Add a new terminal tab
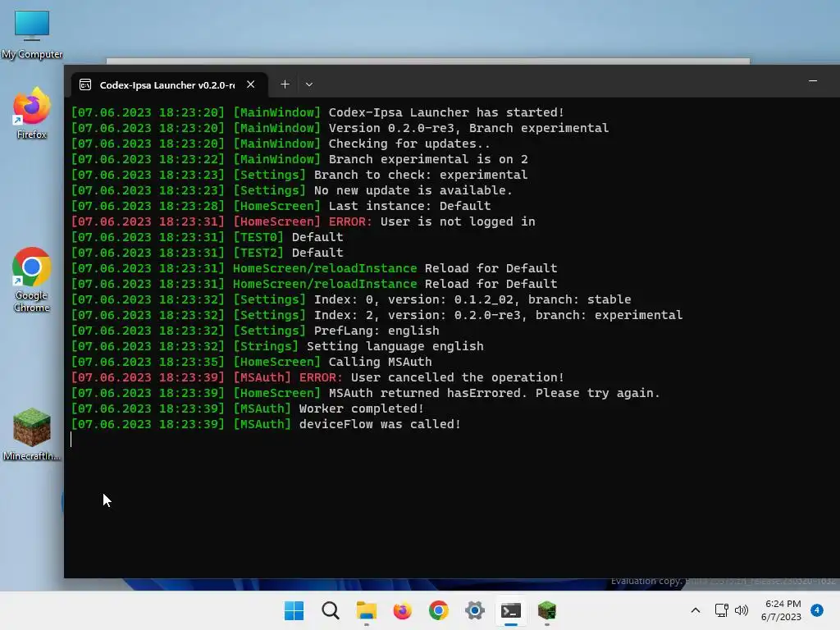This screenshot has width=840, height=630. coord(285,84)
